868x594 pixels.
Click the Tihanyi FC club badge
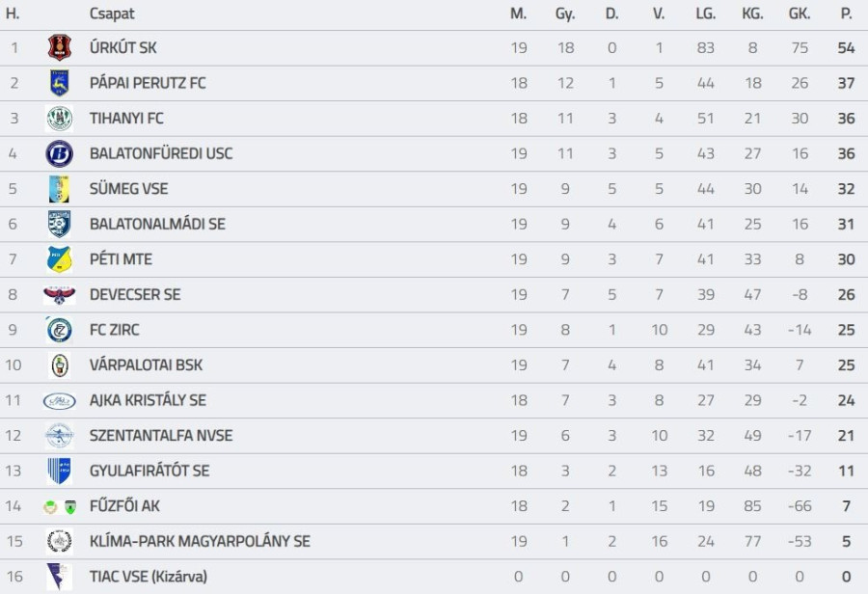click(60, 119)
